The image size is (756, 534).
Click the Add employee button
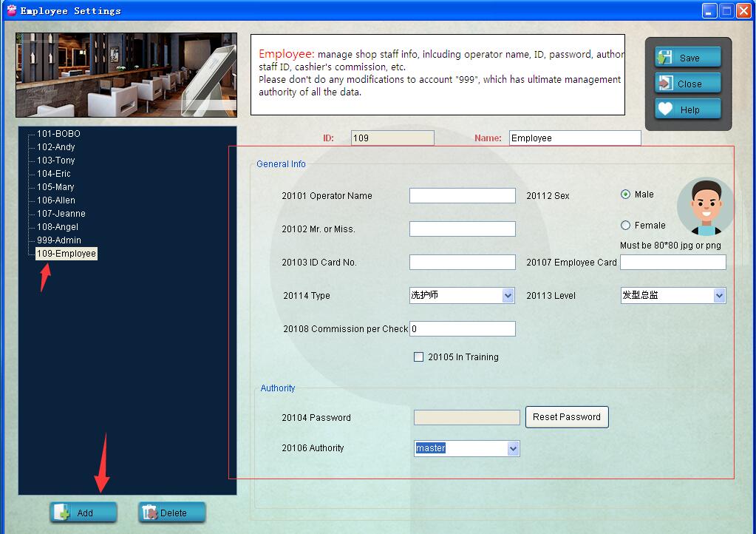click(84, 513)
